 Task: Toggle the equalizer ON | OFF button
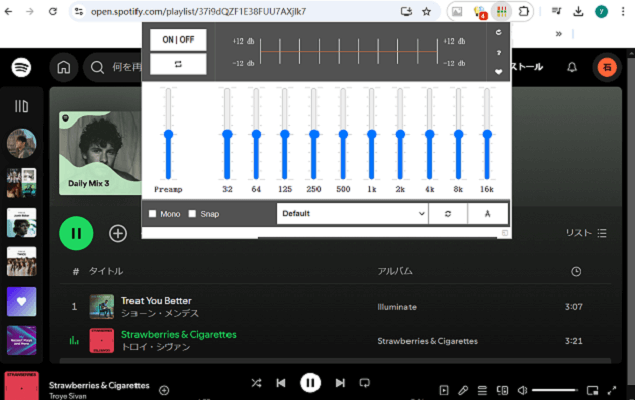click(178, 40)
